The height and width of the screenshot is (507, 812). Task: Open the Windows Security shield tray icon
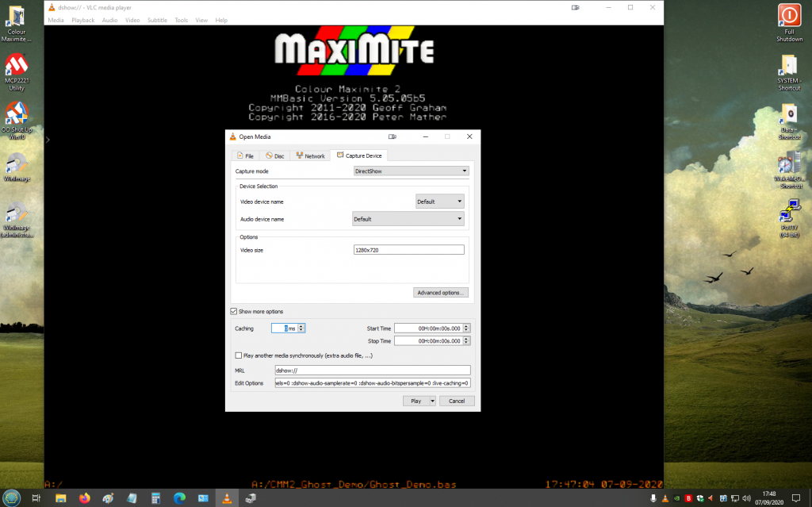[700, 498]
